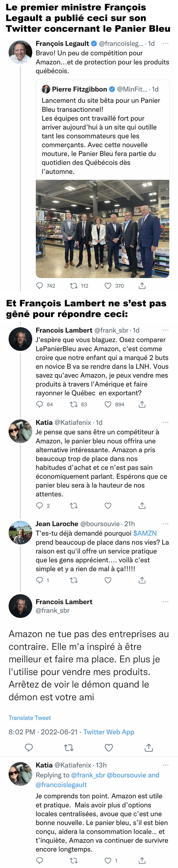Retweet Francois Lambert's main Amazon tweet

point(69,747)
